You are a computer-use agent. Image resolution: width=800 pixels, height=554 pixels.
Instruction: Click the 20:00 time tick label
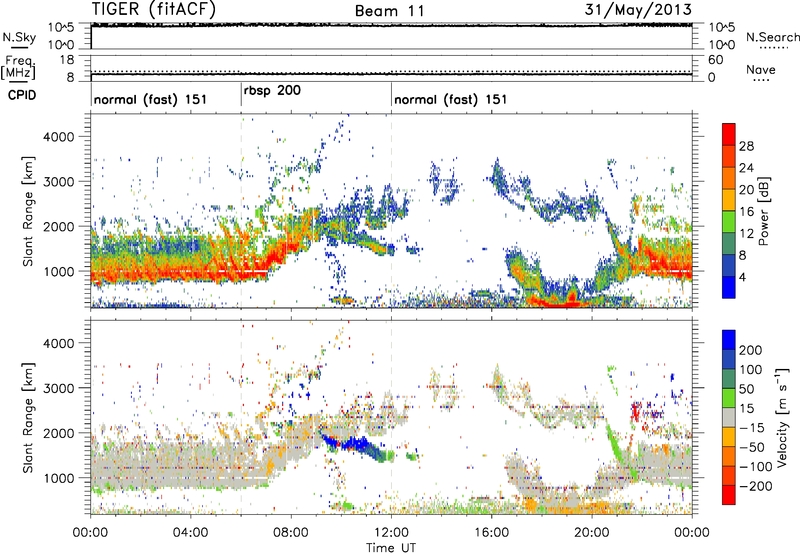pyautogui.click(x=591, y=533)
